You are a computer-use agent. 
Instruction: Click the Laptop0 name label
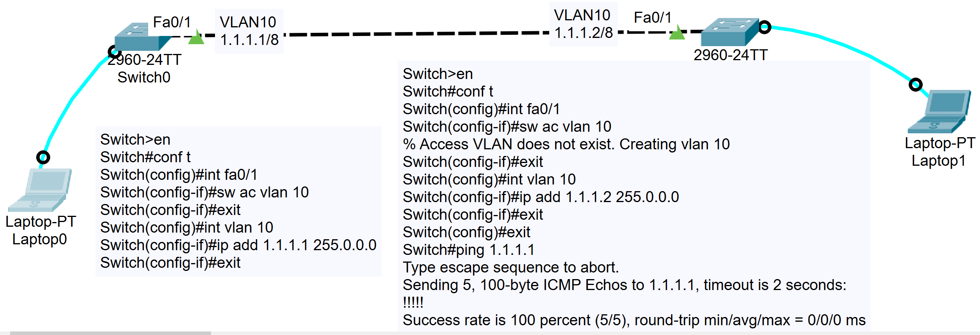[x=40, y=239]
